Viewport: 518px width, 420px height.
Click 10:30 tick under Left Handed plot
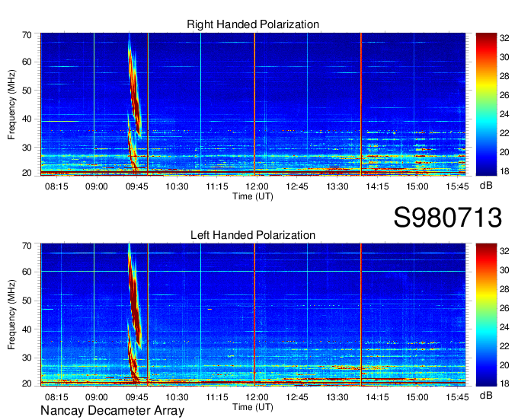tap(177, 397)
